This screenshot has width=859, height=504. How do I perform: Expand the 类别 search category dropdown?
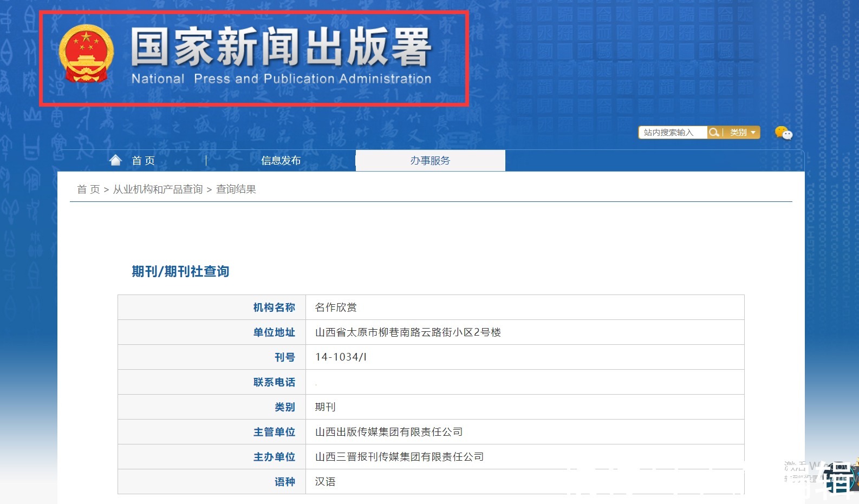pyautogui.click(x=742, y=133)
